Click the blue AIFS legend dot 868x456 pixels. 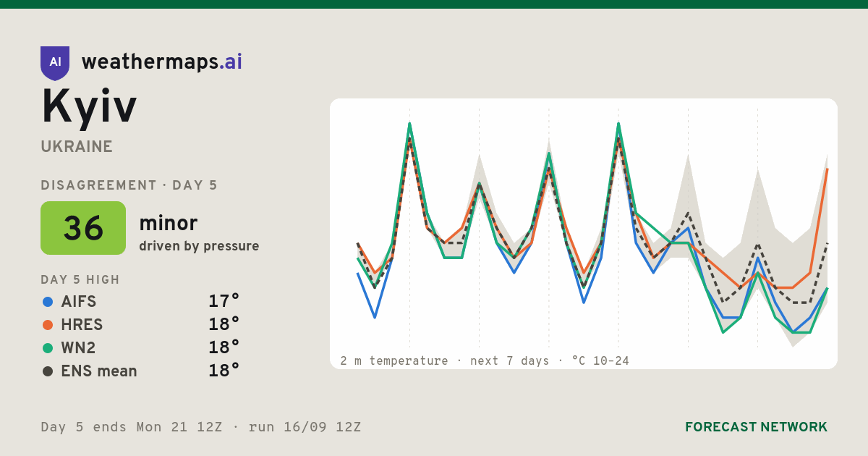(x=48, y=302)
